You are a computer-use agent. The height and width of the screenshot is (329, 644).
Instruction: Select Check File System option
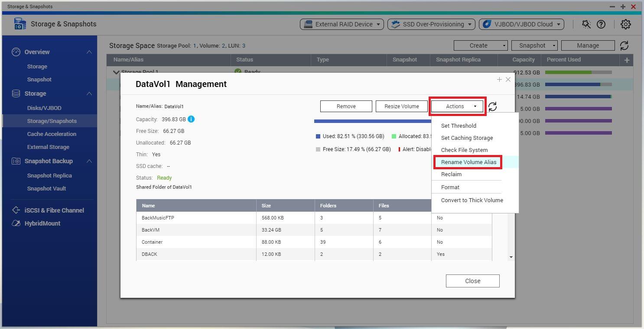click(464, 150)
